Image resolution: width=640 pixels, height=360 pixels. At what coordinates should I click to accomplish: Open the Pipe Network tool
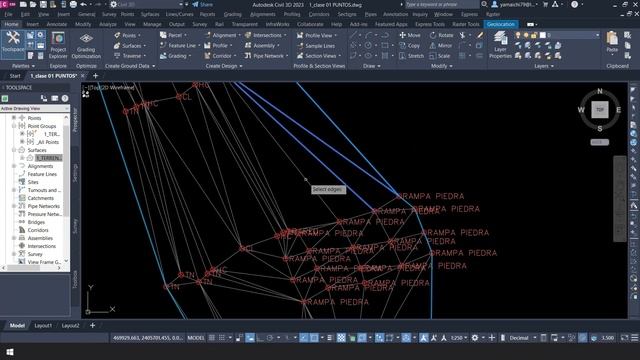click(x=266, y=56)
